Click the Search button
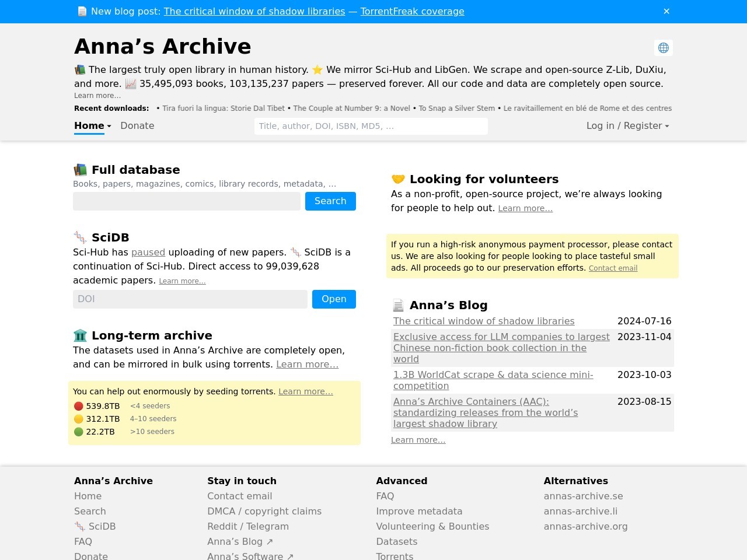 [330, 201]
